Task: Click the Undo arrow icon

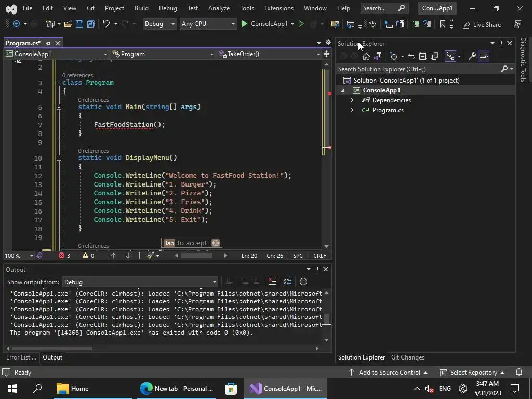Action: pyautogui.click(x=106, y=24)
